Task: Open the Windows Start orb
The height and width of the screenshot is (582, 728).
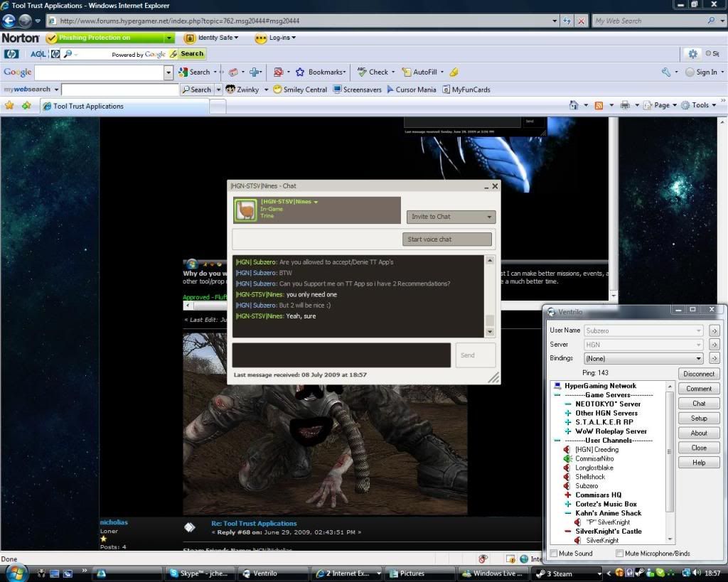Action: [16, 573]
